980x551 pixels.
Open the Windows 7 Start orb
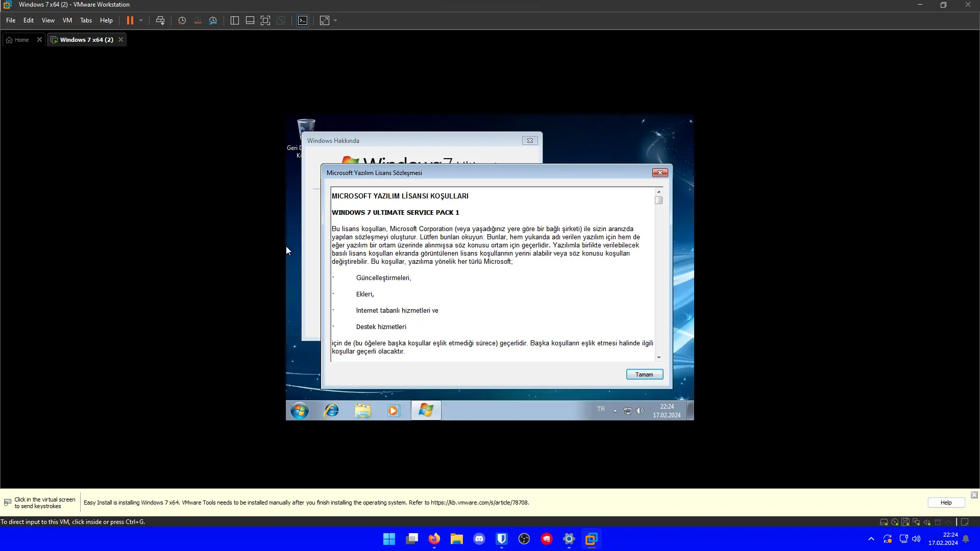(300, 410)
